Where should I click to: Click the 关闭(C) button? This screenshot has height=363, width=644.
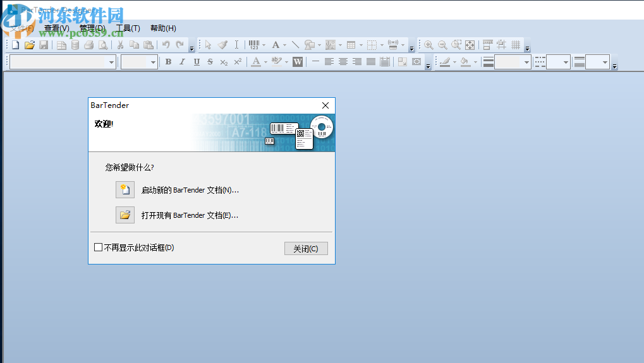pyautogui.click(x=306, y=249)
